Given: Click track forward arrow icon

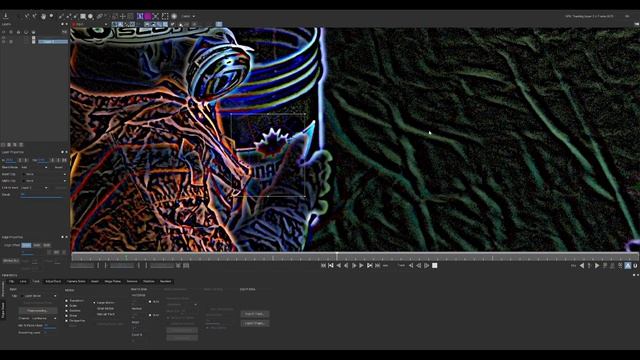Looking at the screenshot, I should 427,266.
